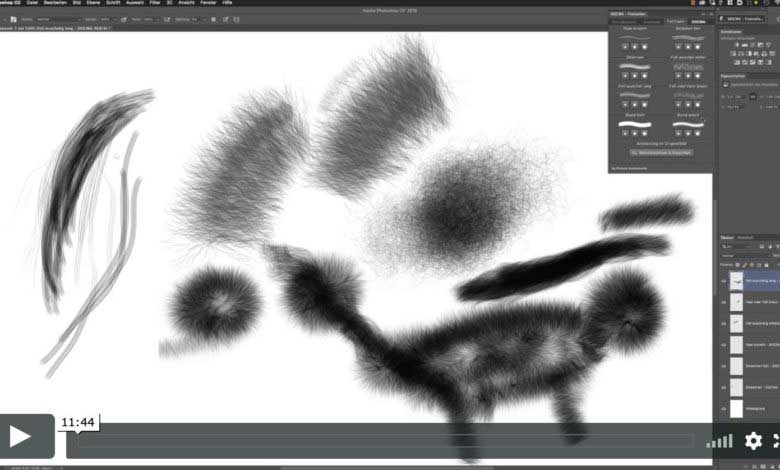Viewport: 780px width, 470px height.
Task: Open the Fluss flow dropdown arrow
Action: pyautogui.click(x=157, y=19)
